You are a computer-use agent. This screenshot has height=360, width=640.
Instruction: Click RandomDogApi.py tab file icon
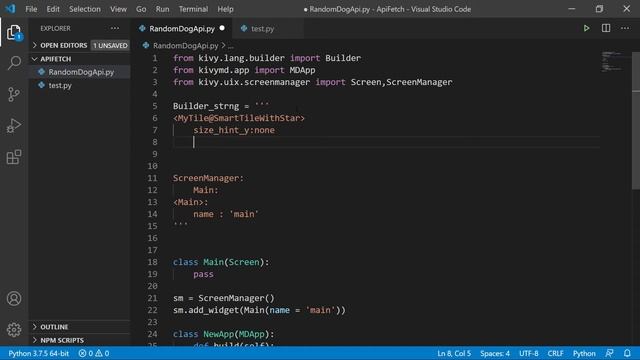pyautogui.click(x=142, y=29)
